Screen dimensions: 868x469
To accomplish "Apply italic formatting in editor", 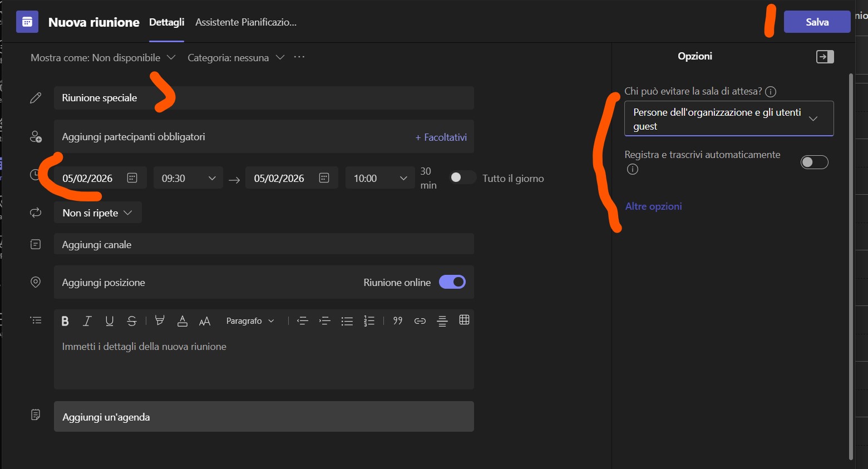I will click(x=87, y=321).
